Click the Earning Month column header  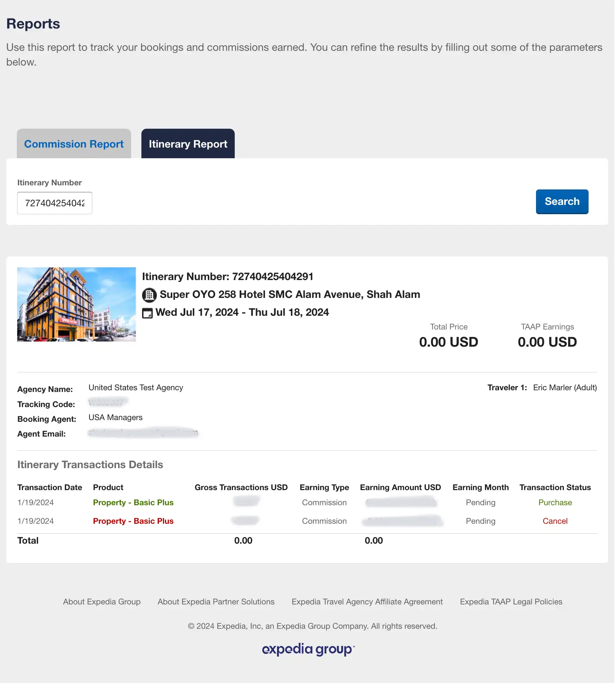pyautogui.click(x=480, y=487)
